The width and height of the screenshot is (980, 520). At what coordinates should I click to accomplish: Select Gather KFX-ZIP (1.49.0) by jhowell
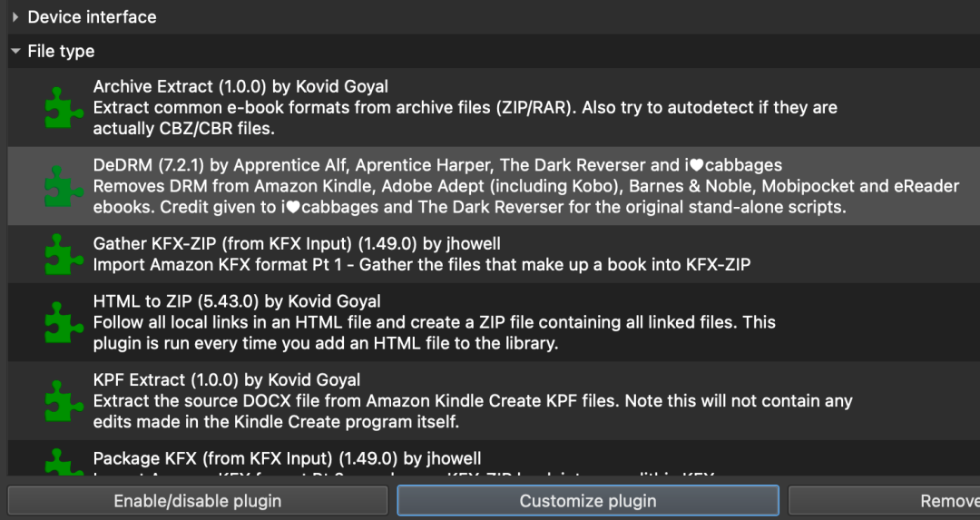pyautogui.click(x=297, y=244)
